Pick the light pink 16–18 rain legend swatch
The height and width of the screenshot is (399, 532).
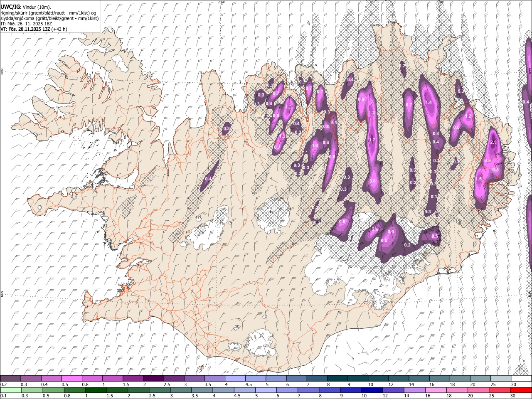coord(436,390)
